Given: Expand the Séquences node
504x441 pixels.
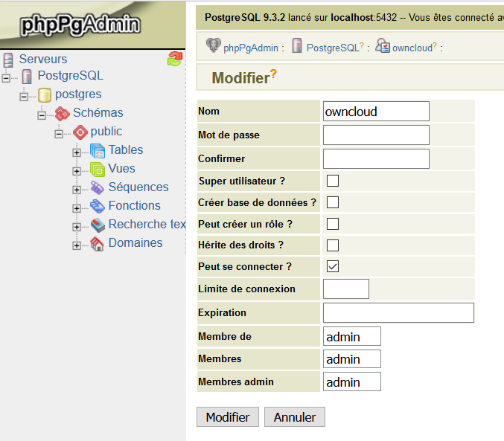Looking at the screenshot, I should [x=77, y=190].
